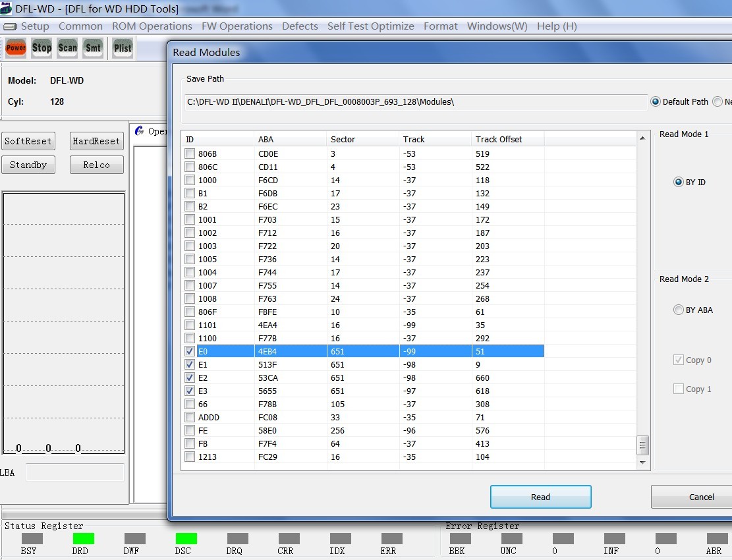Select module row 1008
The image size is (732, 560).
363,298
